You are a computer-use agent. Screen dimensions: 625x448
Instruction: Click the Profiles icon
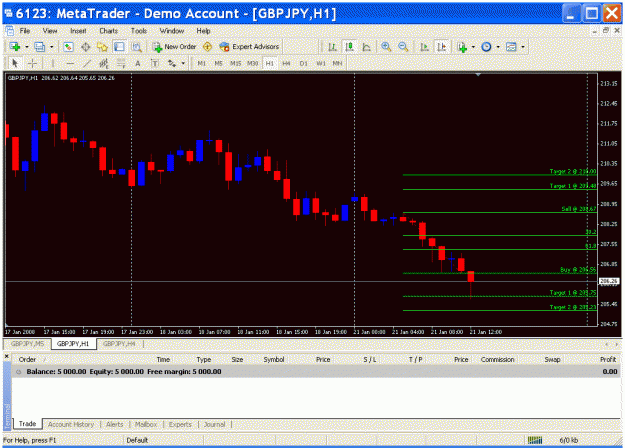coord(39,47)
